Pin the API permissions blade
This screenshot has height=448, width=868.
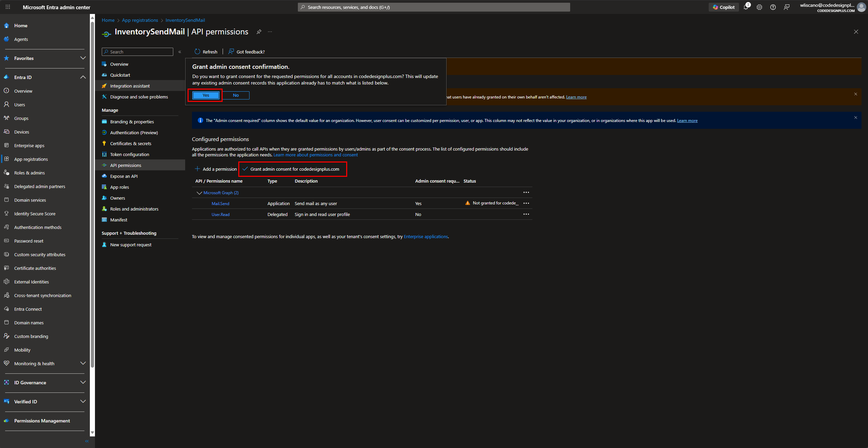(259, 32)
